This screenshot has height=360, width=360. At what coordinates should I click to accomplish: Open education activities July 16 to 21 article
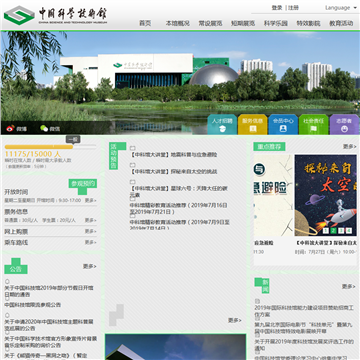pyautogui.click(x=179, y=208)
